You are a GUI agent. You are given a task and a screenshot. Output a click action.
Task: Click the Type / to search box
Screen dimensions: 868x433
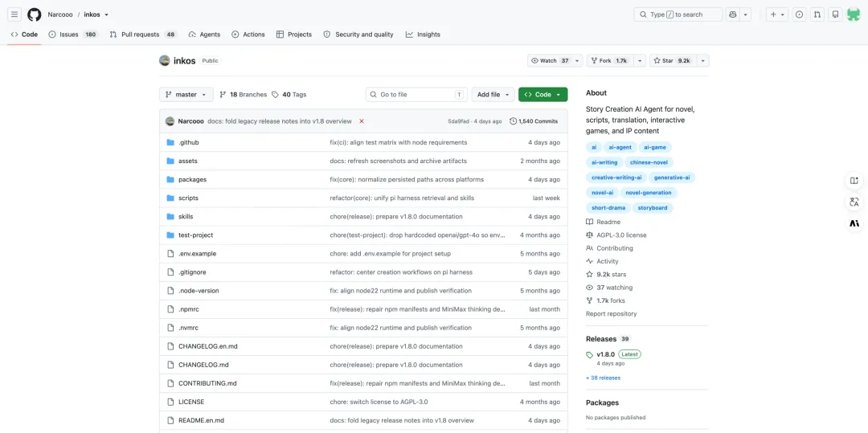[678, 14]
